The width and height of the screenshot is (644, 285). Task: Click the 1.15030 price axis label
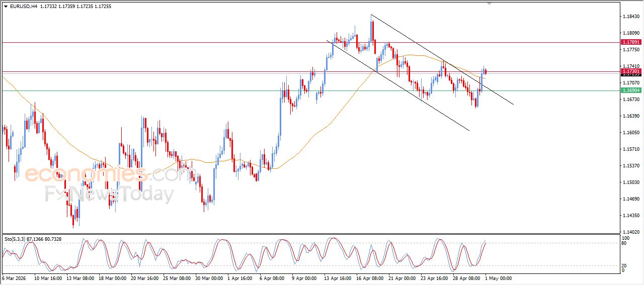631,182
